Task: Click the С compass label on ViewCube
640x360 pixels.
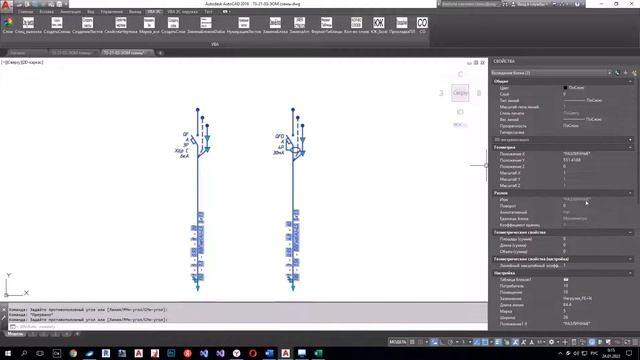Action: pyautogui.click(x=460, y=74)
